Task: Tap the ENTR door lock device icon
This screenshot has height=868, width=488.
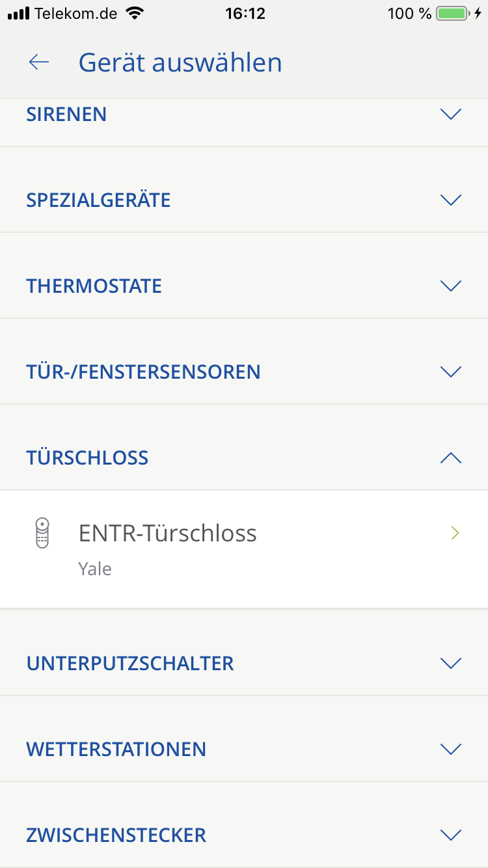Action: click(42, 533)
